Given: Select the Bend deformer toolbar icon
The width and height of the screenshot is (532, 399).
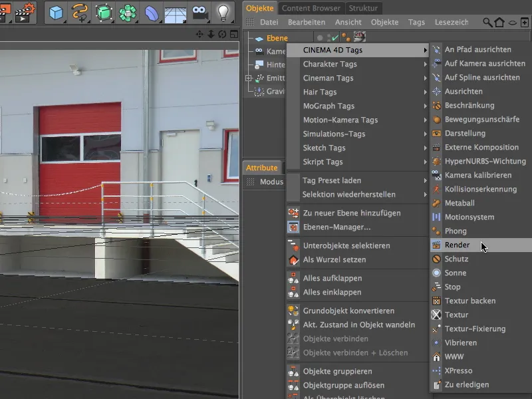Looking at the screenshot, I should [153, 12].
